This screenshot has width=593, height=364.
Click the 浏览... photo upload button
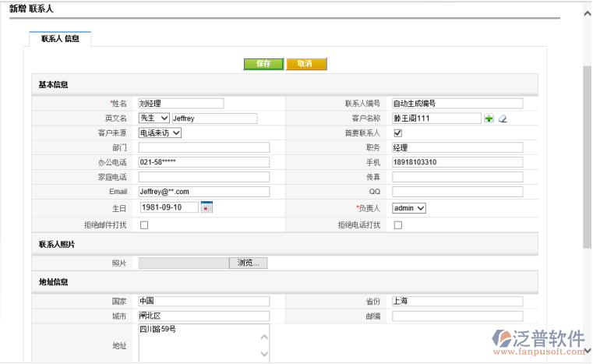[248, 263]
